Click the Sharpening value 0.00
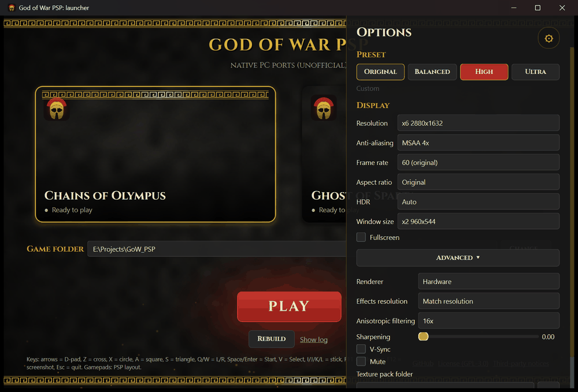Screen dimensions: 578x392 tap(548, 337)
